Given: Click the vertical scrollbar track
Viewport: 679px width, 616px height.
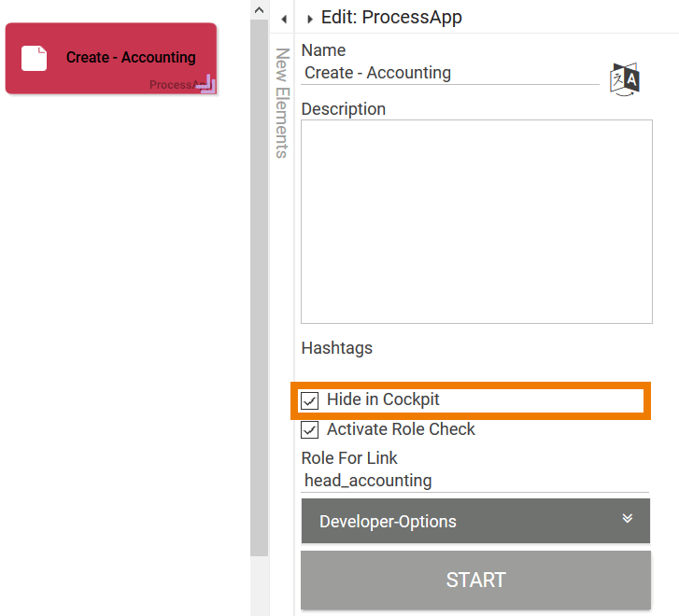Looking at the screenshot, I should [x=259, y=280].
